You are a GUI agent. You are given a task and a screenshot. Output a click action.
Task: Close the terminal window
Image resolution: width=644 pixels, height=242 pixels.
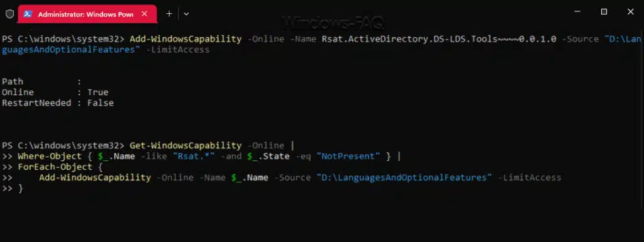[x=630, y=12]
